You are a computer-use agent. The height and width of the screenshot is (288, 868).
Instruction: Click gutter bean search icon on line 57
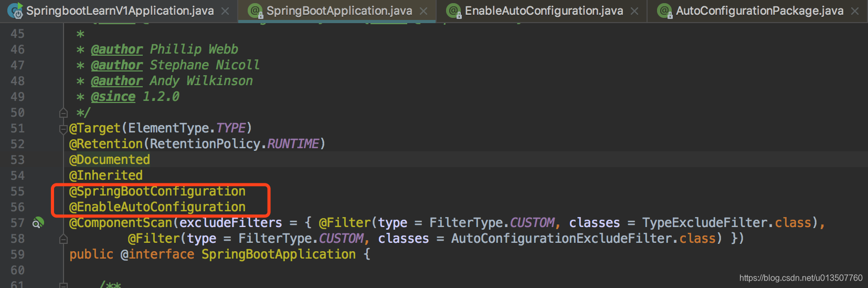click(38, 223)
